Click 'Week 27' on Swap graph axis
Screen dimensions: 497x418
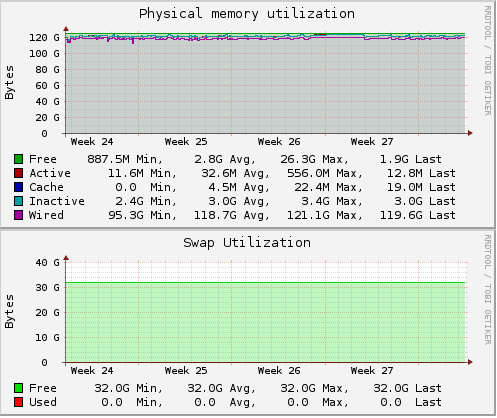372,371
